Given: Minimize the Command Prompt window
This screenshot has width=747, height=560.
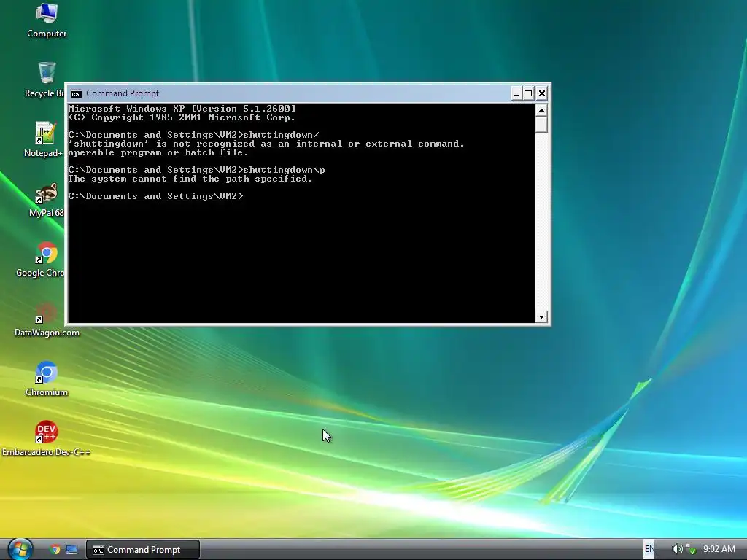Looking at the screenshot, I should 516,93.
